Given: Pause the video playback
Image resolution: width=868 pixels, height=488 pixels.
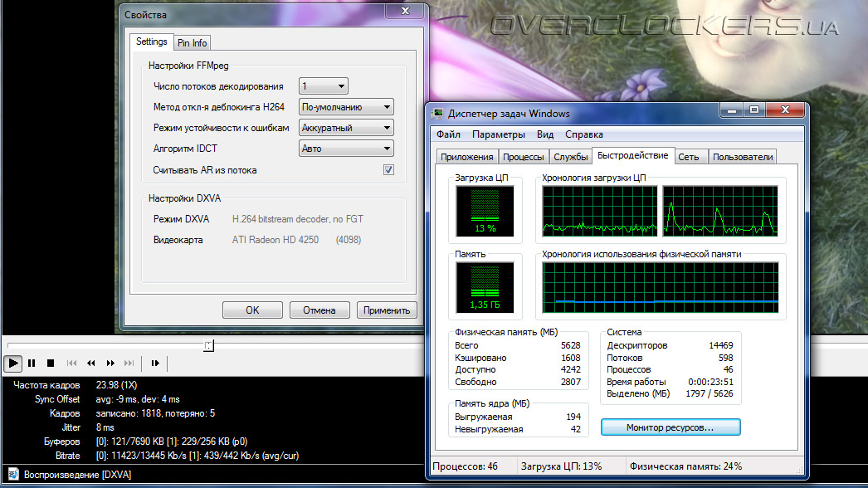Looking at the screenshot, I should (32, 364).
